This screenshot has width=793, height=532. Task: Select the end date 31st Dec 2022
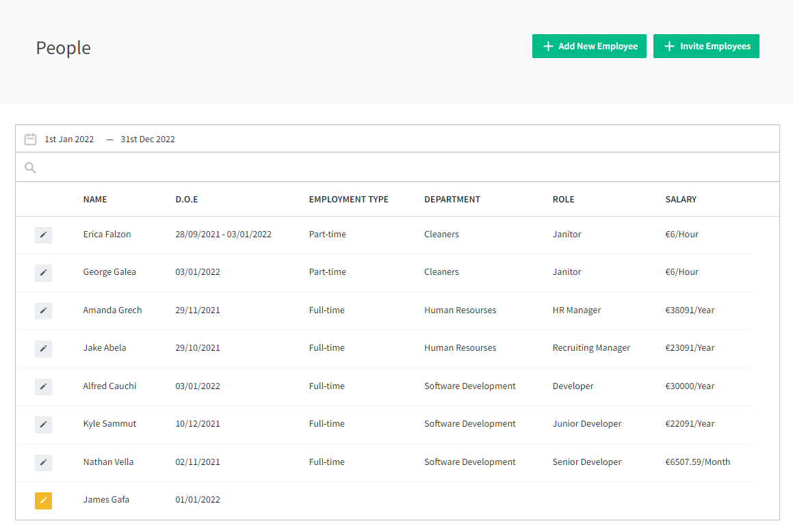[148, 139]
